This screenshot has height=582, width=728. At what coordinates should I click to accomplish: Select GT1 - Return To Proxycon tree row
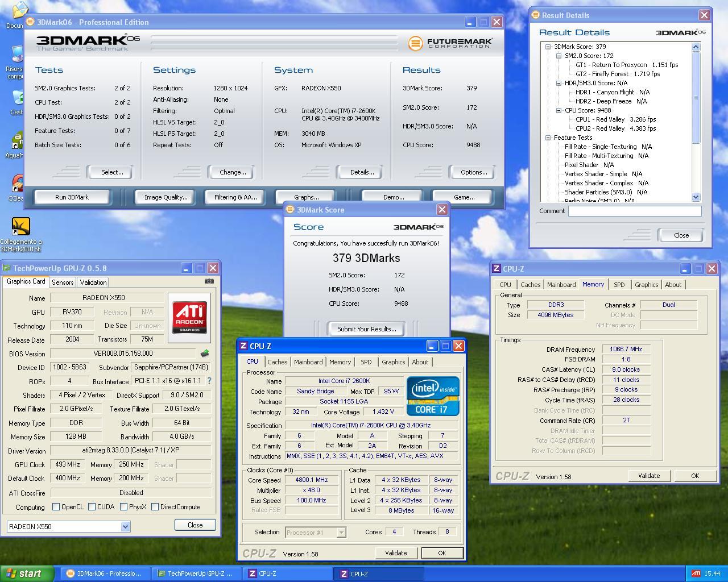(627, 65)
